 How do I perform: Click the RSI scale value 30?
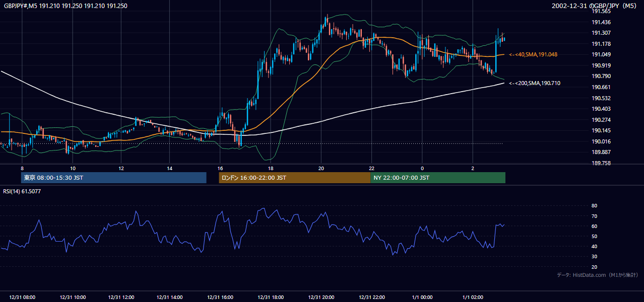click(x=594, y=257)
